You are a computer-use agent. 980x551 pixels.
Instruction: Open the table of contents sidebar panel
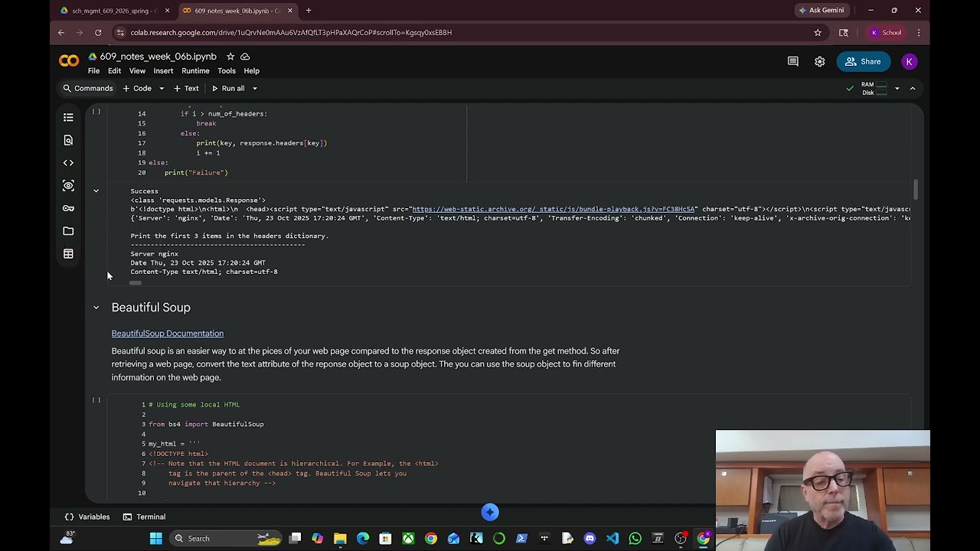pos(68,117)
